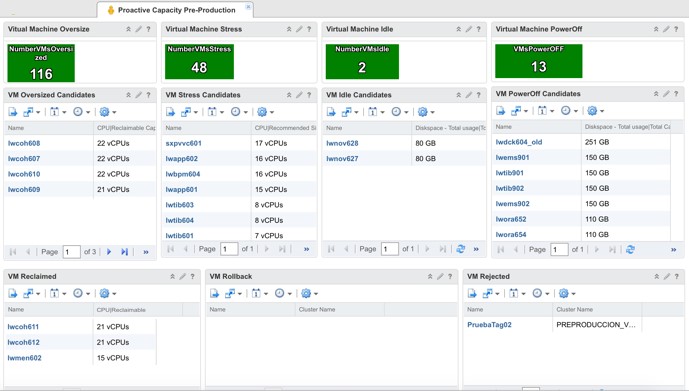This screenshot has width=689, height=391.
Task: Sort by Diskspace column in Idle Candidates
Action: point(449,128)
